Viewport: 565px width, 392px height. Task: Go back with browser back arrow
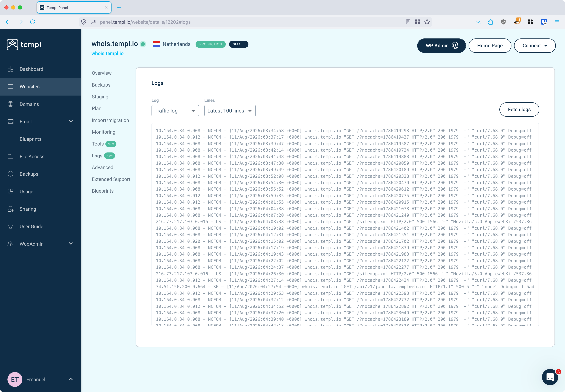[x=8, y=22]
